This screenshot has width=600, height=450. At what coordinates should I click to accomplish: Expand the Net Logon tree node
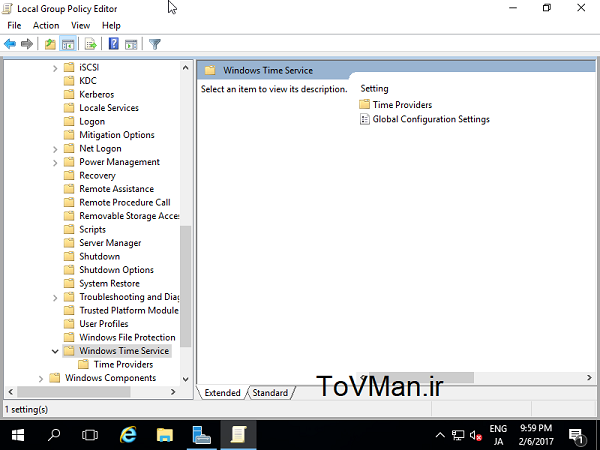point(55,149)
